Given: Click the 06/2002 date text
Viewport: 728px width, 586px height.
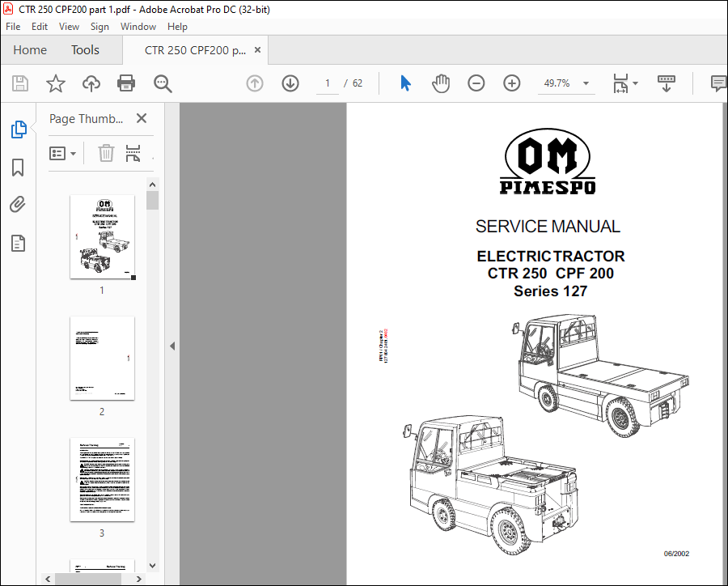Looking at the screenshot, I should click(x=676, y=554).
